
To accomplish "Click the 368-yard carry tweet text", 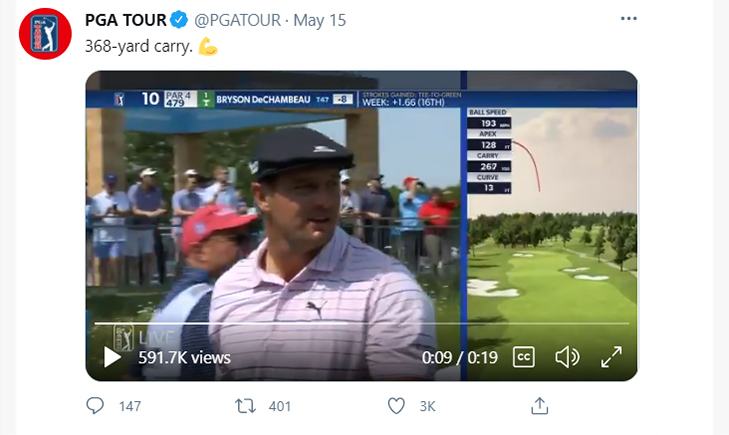I will pos(139,46).
